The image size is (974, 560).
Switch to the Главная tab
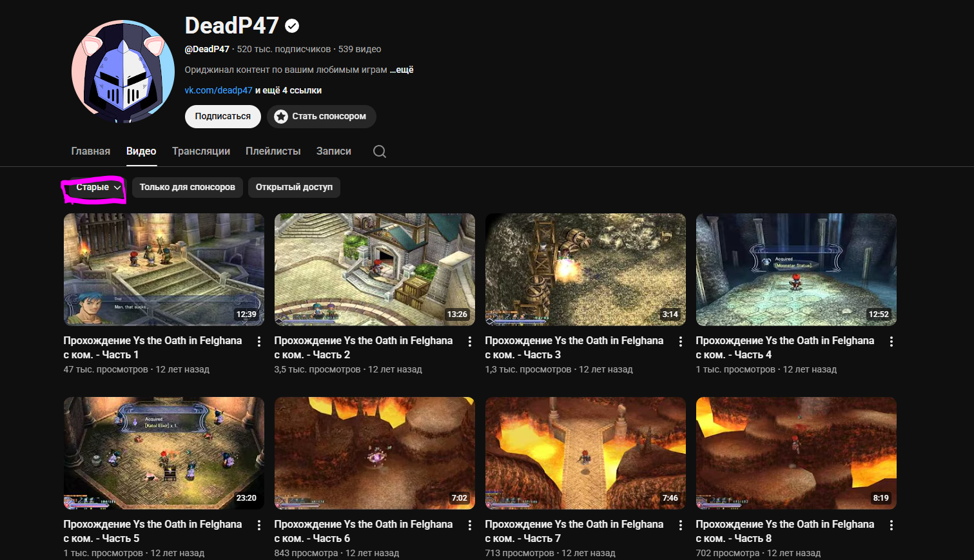click(91, 151)
